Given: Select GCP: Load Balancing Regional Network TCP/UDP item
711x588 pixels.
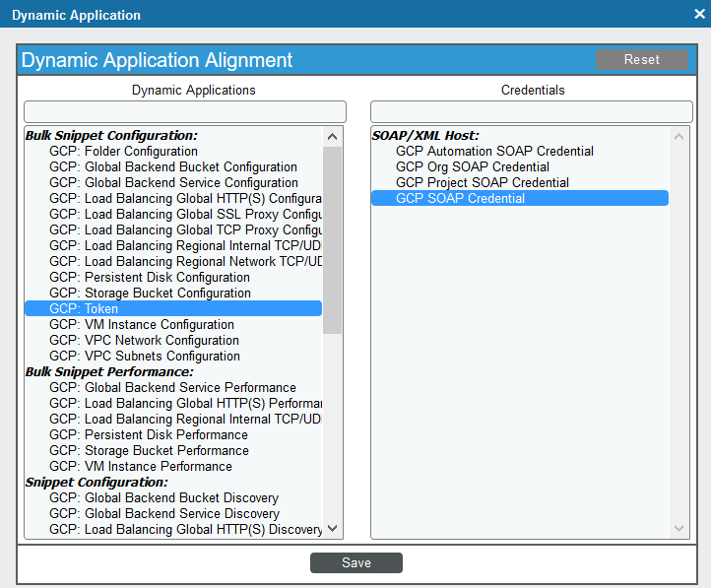Looking at the screenshot, I should 173,262.
